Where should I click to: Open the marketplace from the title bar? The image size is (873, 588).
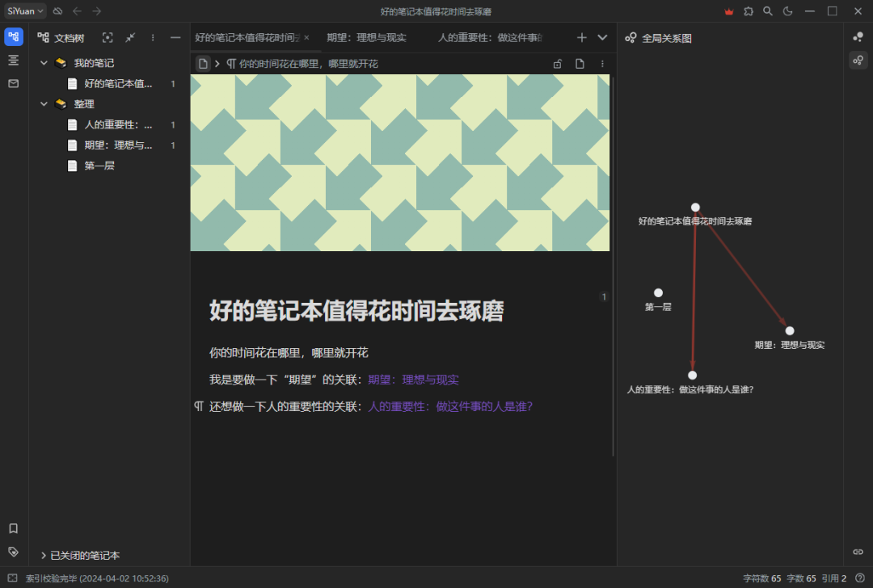748,10
